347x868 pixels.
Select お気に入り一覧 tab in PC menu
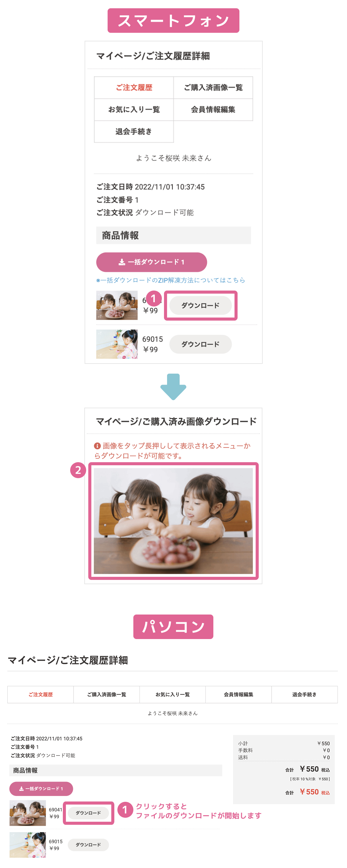pyautogui.click(x=173, y=695)
